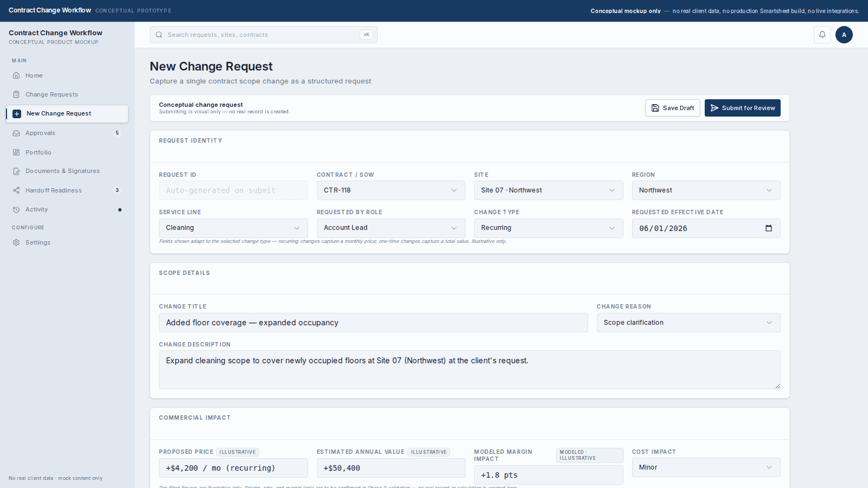
Task: Edit the Change Title field
Action: [x=373, y=323]
